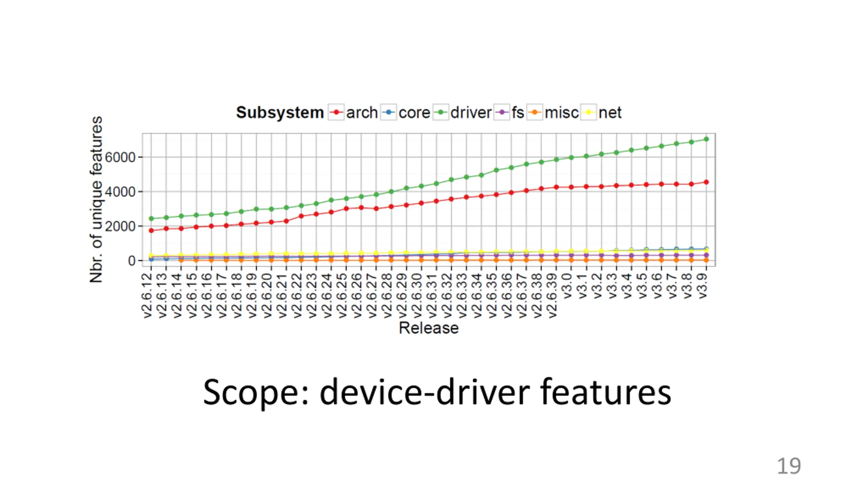Click the x-axis tick label v2.6.27
This screenshot has height=488, width=868.
[372, 296]
